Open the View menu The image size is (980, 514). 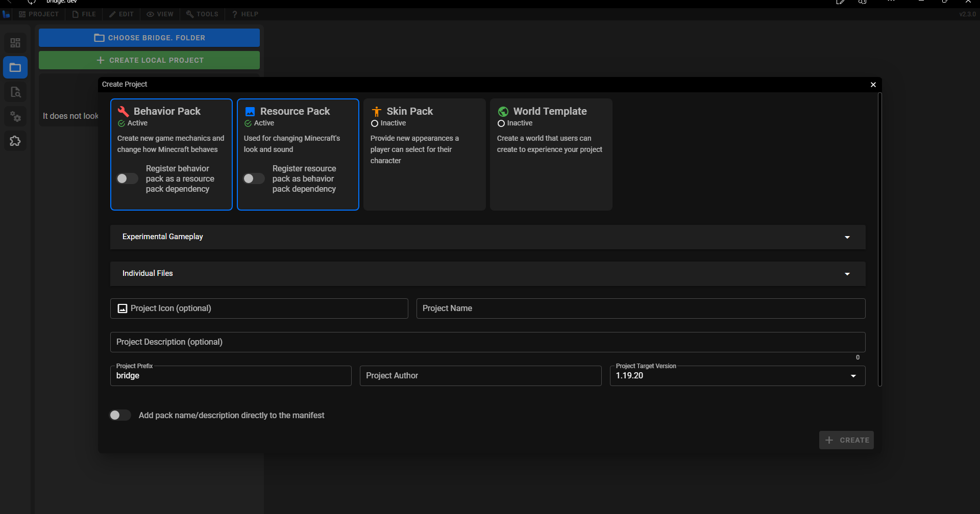coord(160,14)
